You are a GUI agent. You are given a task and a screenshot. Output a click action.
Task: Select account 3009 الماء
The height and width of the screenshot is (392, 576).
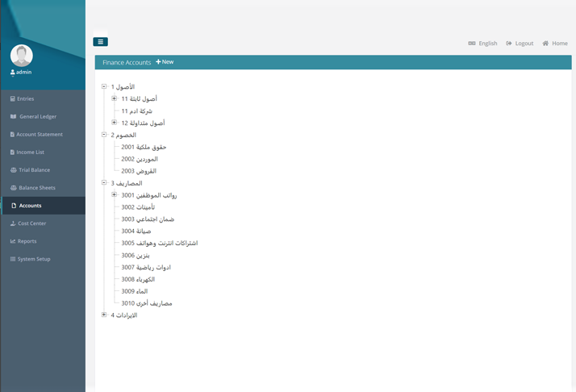coord(135,291)
